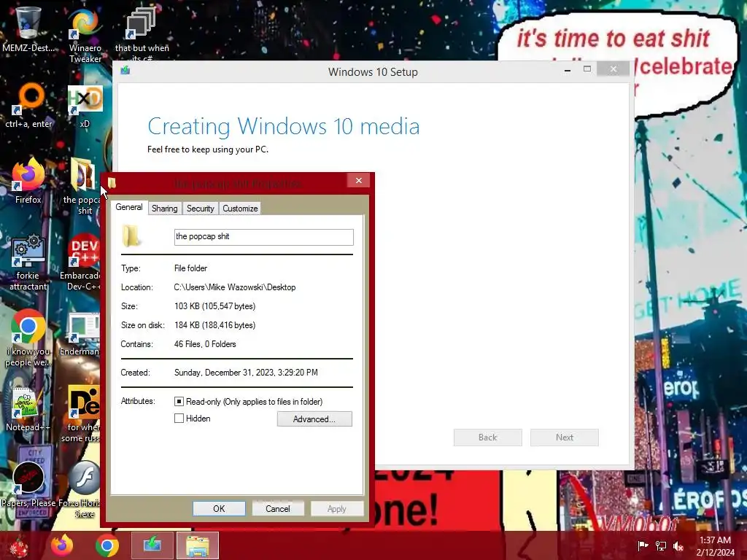Open Chrome from the taskbar
Image resolution: width=747 pixels, height=560 pixels.
tap(107, 545)
